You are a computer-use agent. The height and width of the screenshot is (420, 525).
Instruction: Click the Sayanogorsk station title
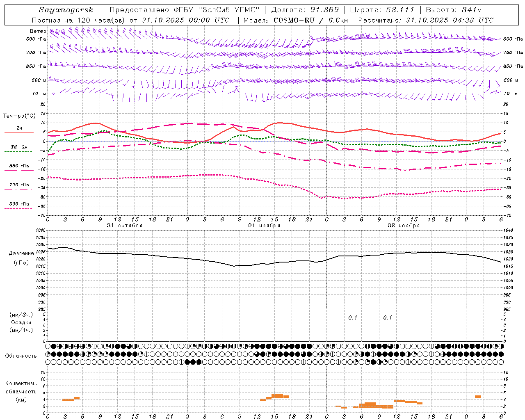[66, 10]
